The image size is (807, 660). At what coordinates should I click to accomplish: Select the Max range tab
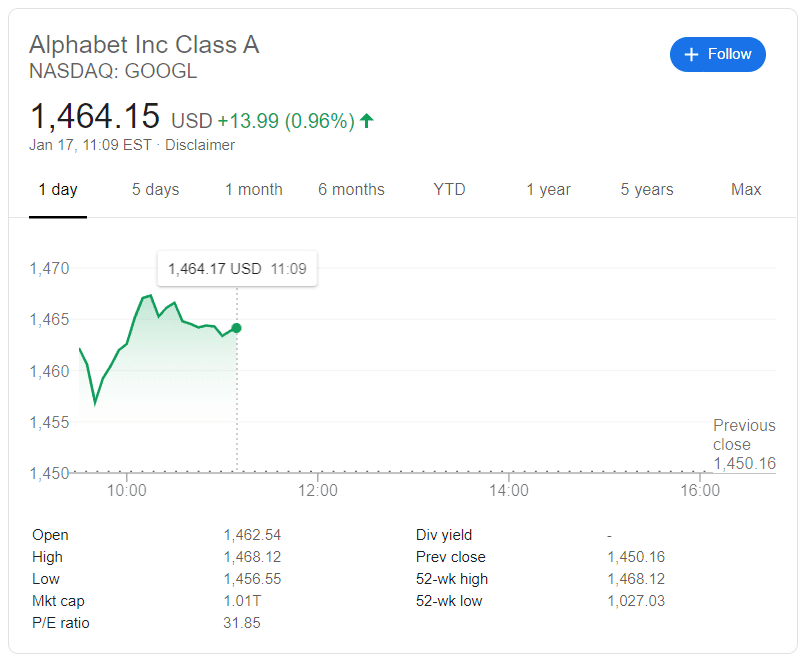click(x=746, y=189)
